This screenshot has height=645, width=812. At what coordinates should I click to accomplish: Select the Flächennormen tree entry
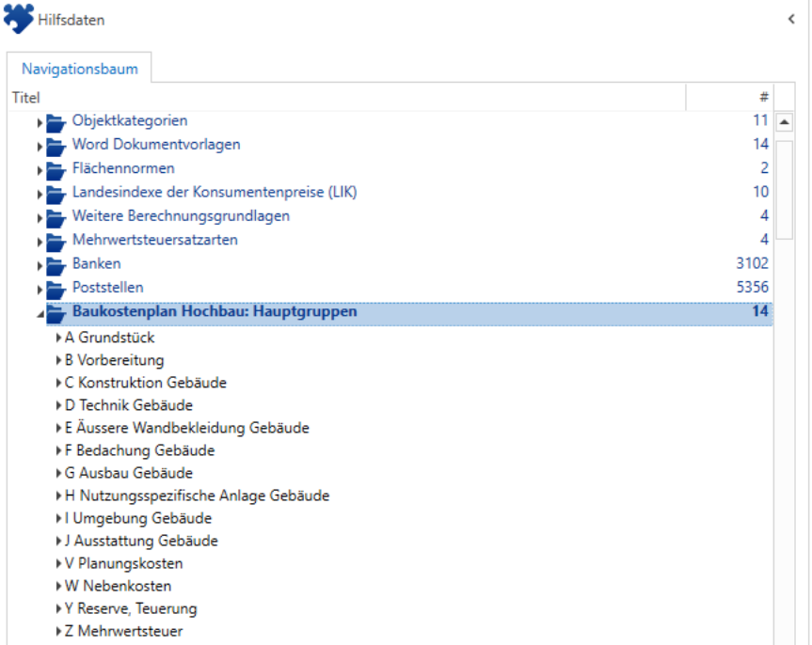(123, 168)
